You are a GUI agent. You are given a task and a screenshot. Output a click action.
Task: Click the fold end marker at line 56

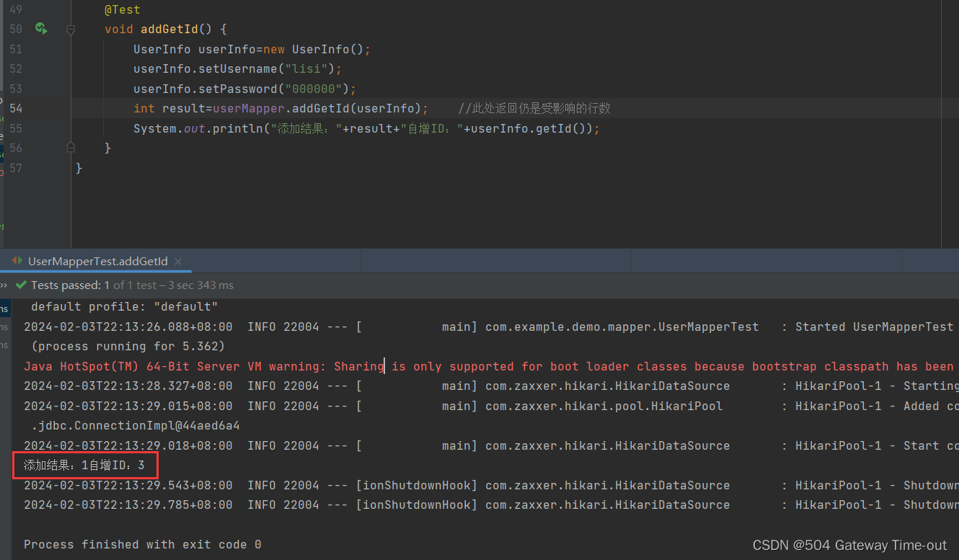pyautogui.click(x=71, y=147)
